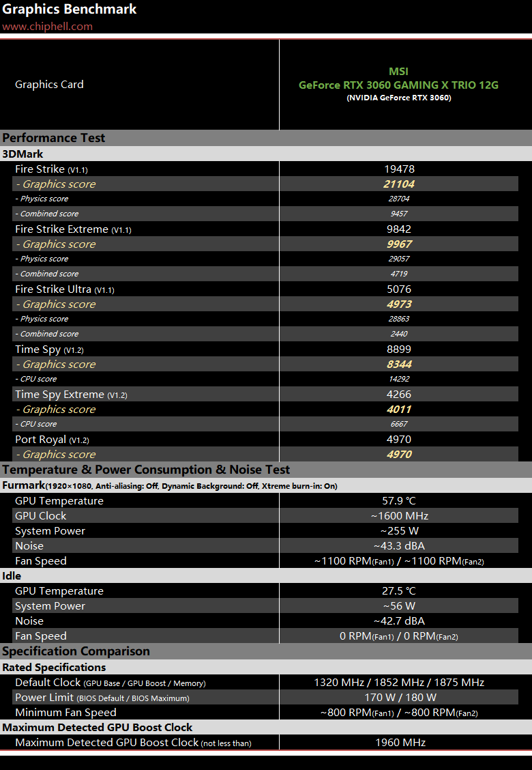Click the Fire Strike score 19478
Image resolution: width=532 pixels, height=770 pixels.
tap(399, 169)
